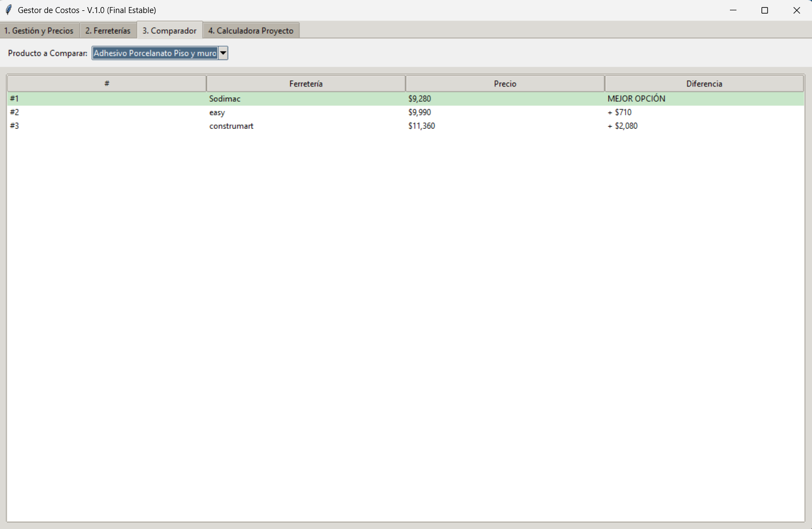812x529 pixels.
Task: Select the Sodimac row
Action: point(224,99)
